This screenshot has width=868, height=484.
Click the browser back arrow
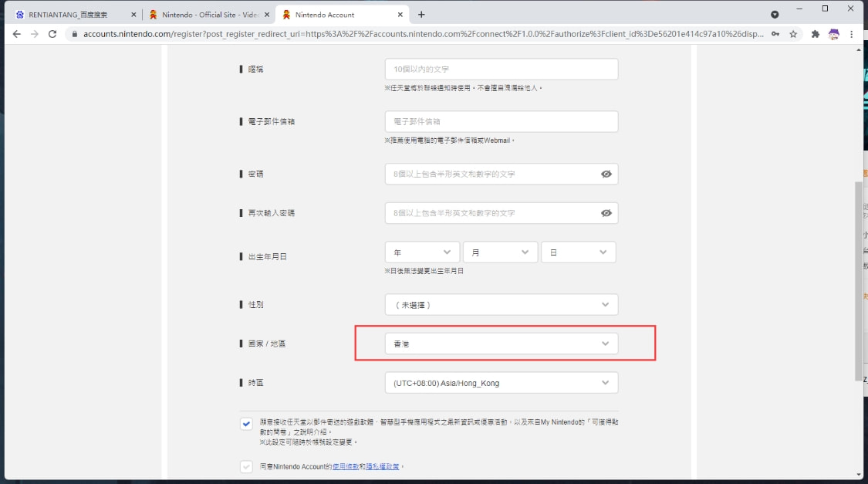point(17,34)
